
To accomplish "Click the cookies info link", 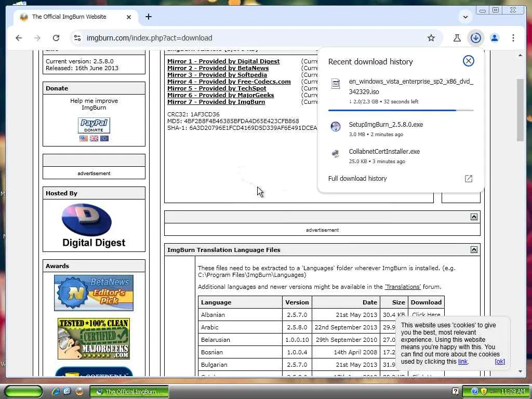I will point(463,362).
